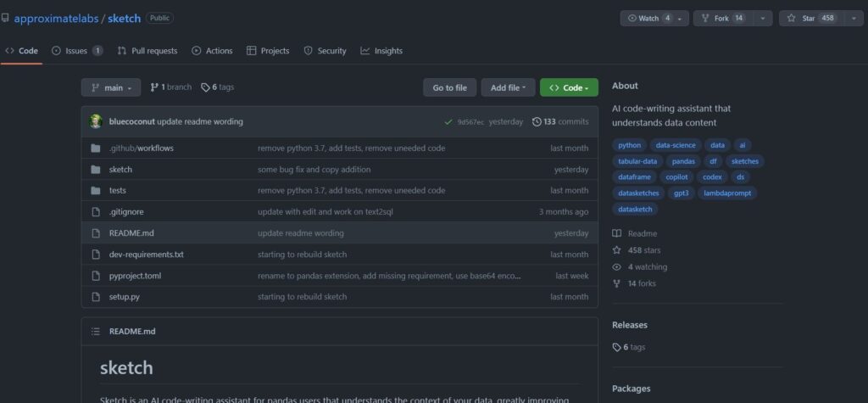The image size is (868, 403).
Task: Switch to the Pull requests tab
Action: pyautogui.click(x=147, y=51)
